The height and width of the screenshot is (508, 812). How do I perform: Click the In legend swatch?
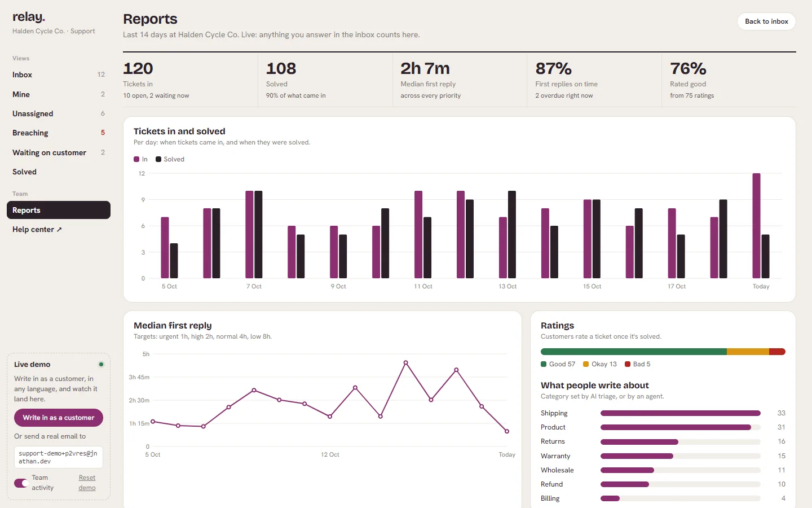136,159
